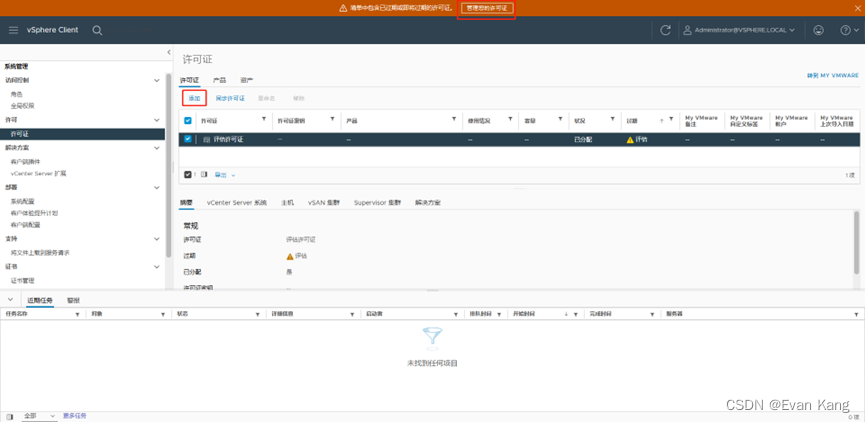The height and width of the screenshot is (422, 865).
Task: Switch to the 产品 tab
Action: point(220,80)
